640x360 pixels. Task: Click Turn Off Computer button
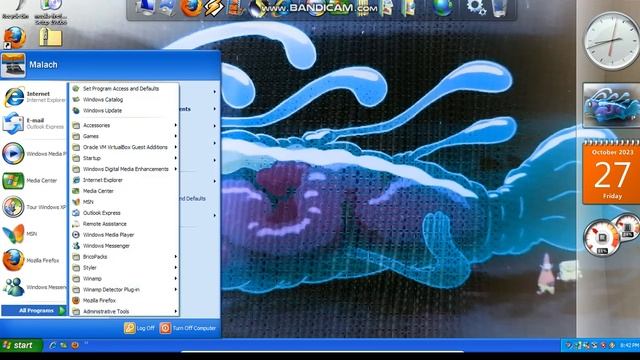[x=188, y=328]
